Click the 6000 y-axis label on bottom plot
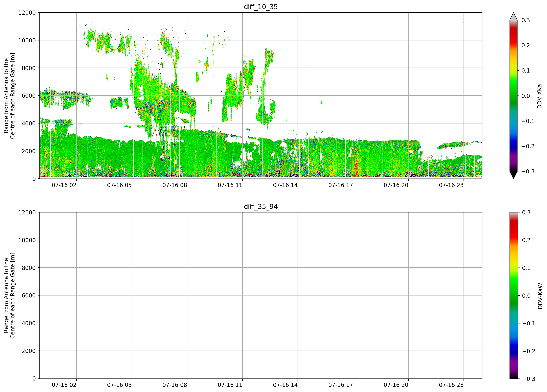The image size is (547, 392). click(x=29, y=295)
